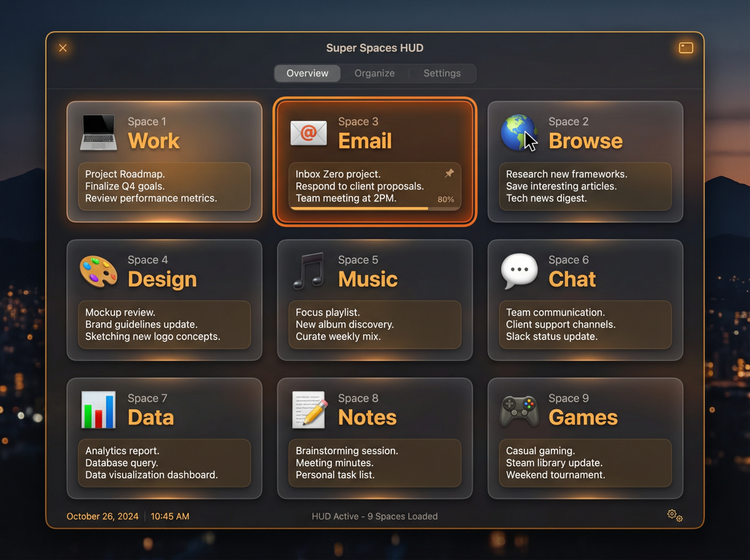Select the game controller icon for Games space
The width and height of the screenshot is (750, 560).
[518, 409]
